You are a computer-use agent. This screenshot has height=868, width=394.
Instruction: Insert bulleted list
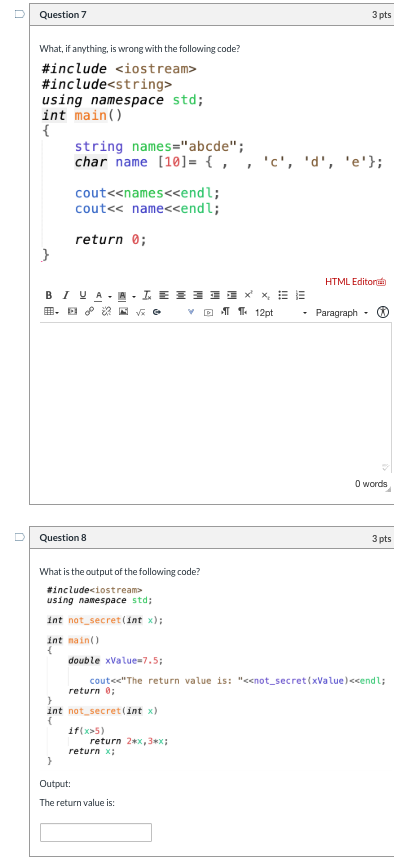tap(282, 295)
